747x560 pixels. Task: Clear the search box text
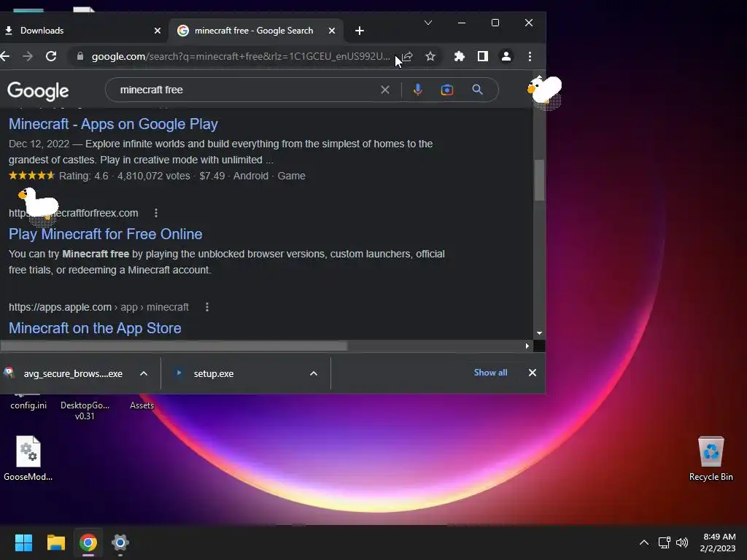coord(385,90)
